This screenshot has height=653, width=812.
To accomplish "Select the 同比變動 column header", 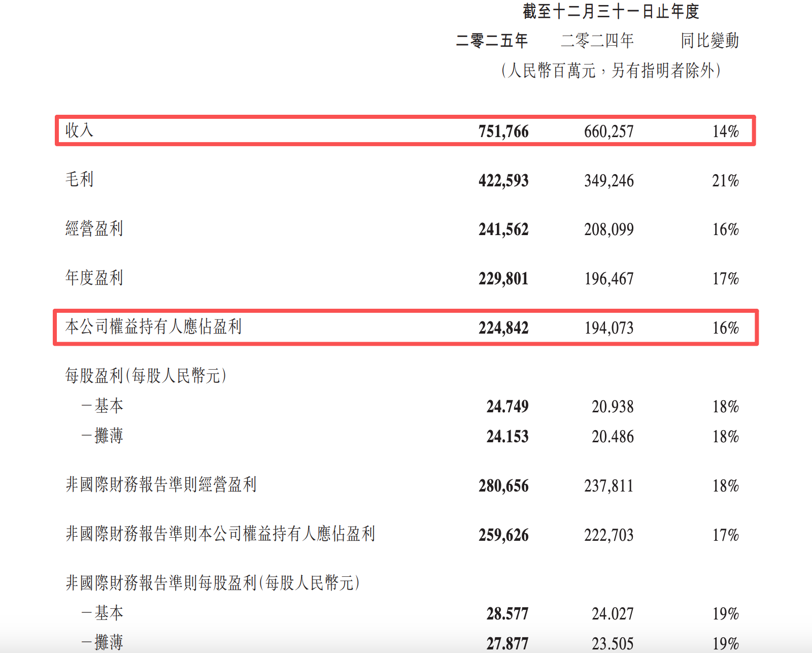I will pos(709,41).
